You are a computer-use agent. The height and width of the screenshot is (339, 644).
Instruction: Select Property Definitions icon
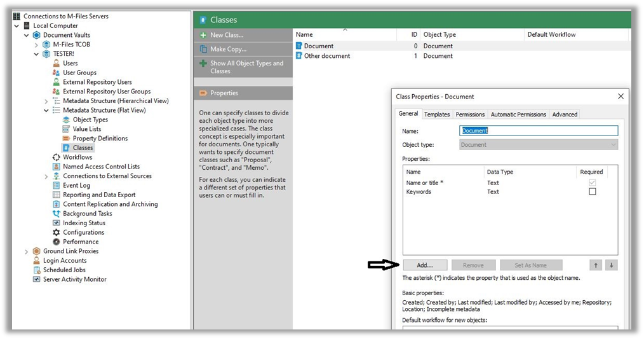[66, 138]
